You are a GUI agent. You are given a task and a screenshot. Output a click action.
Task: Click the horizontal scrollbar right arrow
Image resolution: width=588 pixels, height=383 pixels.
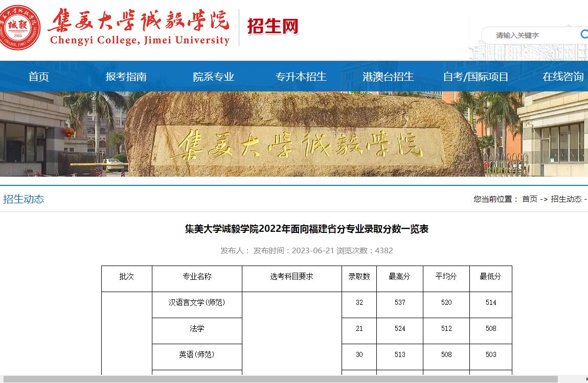pyautogui.click(x=586, y=379)
